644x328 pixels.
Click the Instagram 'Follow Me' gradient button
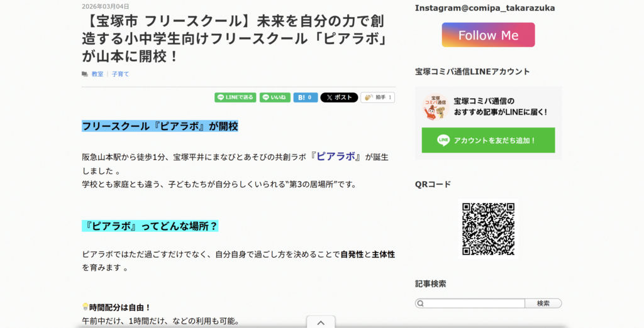pos(488,35)
